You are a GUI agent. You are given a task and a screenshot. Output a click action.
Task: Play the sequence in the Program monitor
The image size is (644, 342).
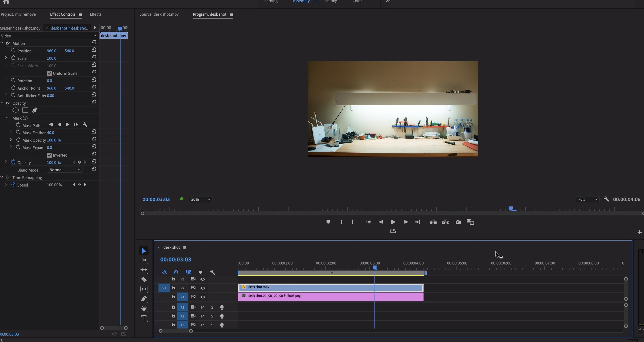[393, 222]
